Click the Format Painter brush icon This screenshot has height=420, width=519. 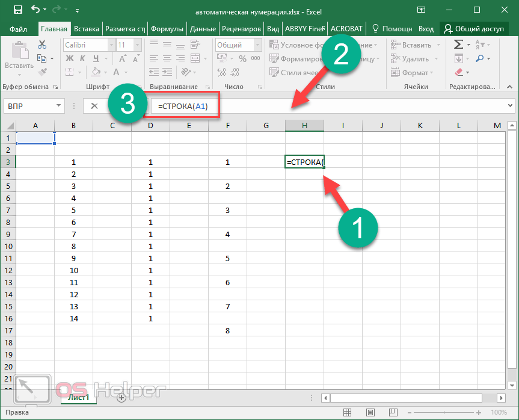coord(42,72)
